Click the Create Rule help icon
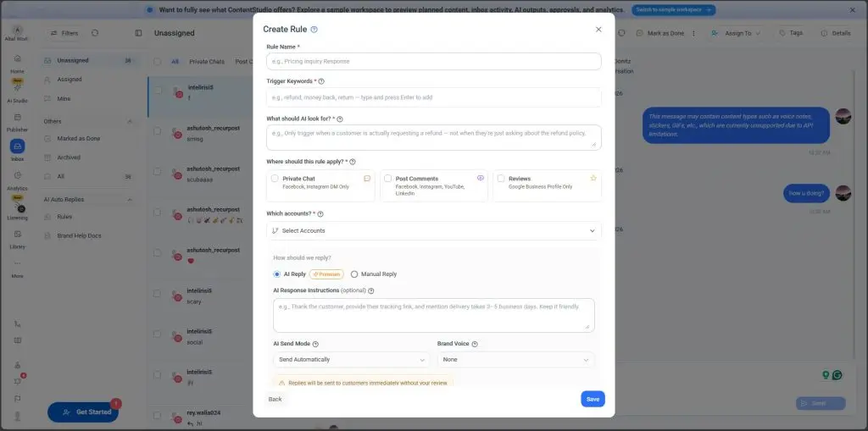Screen dimensions: 868x431 click(x=314, y=30)
